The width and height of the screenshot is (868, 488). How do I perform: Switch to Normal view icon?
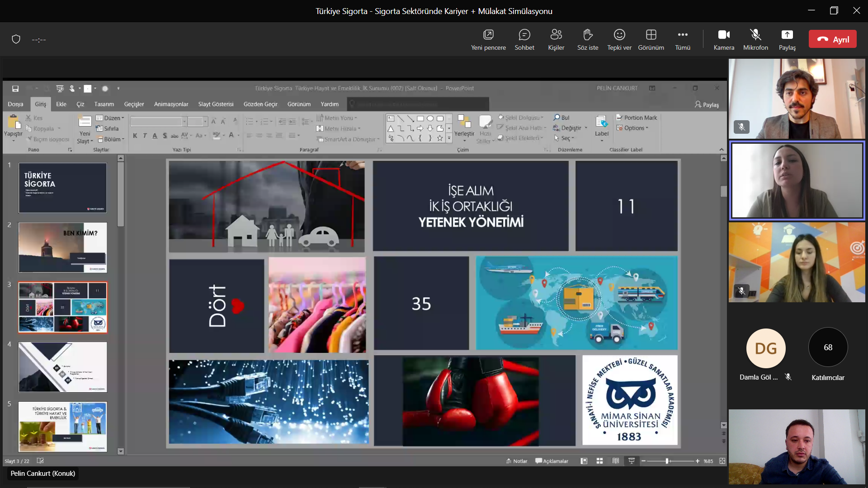click(x=584, y=461)
